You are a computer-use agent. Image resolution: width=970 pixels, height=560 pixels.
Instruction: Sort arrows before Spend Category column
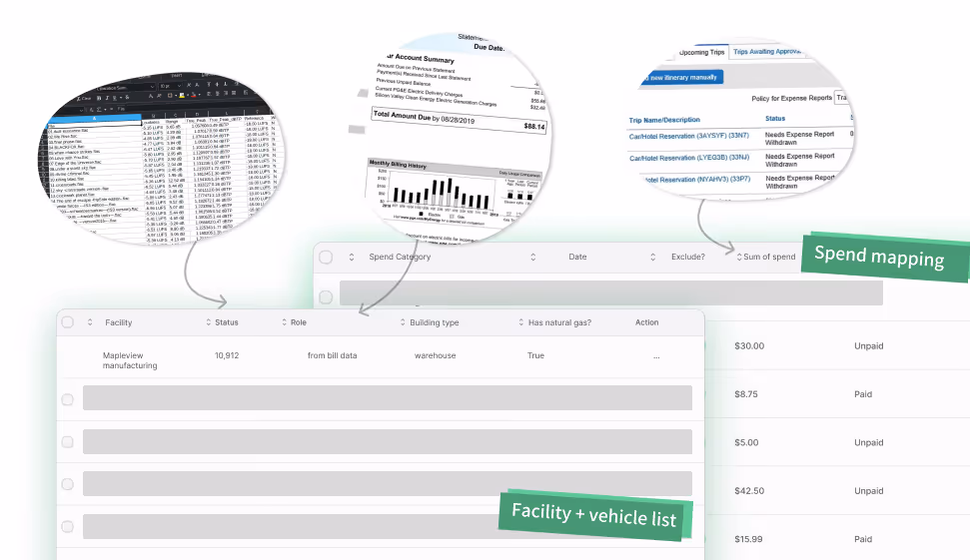[x=352, y=258]
